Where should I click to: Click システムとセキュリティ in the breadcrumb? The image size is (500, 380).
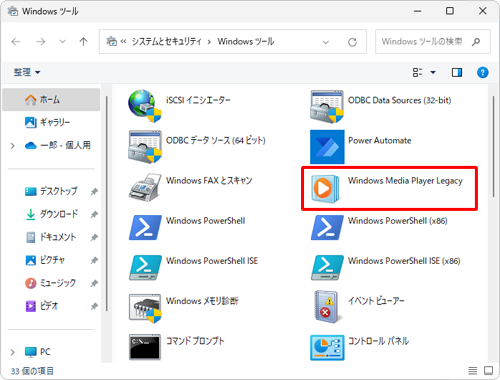pos(166,42)
